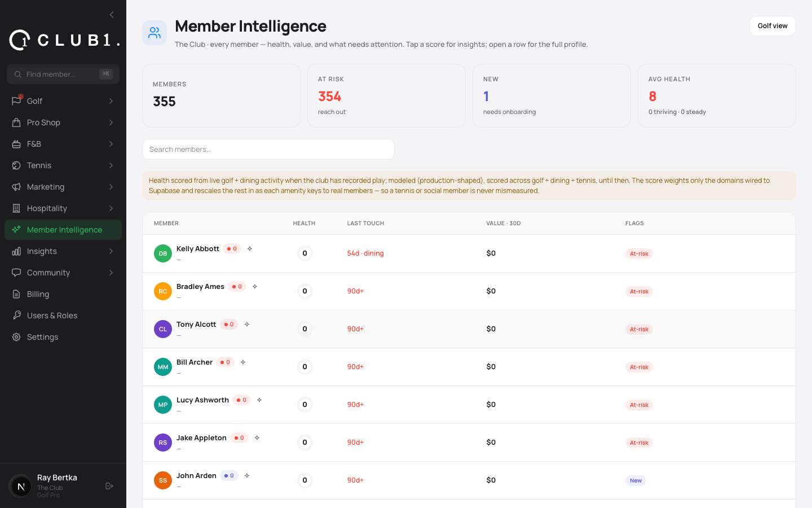Click the sparkle icon next to Jake Appleton
Viewport: 812px width, 508px height.
257,438
